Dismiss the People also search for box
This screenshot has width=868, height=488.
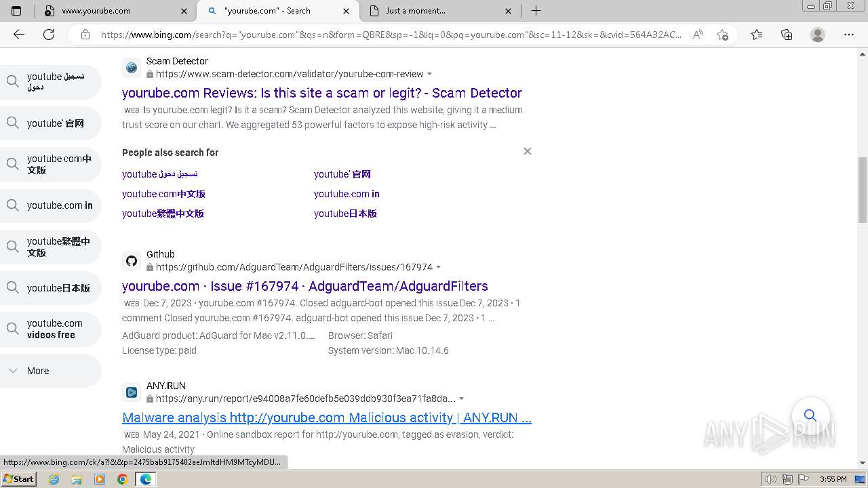(x=528, y=151)
